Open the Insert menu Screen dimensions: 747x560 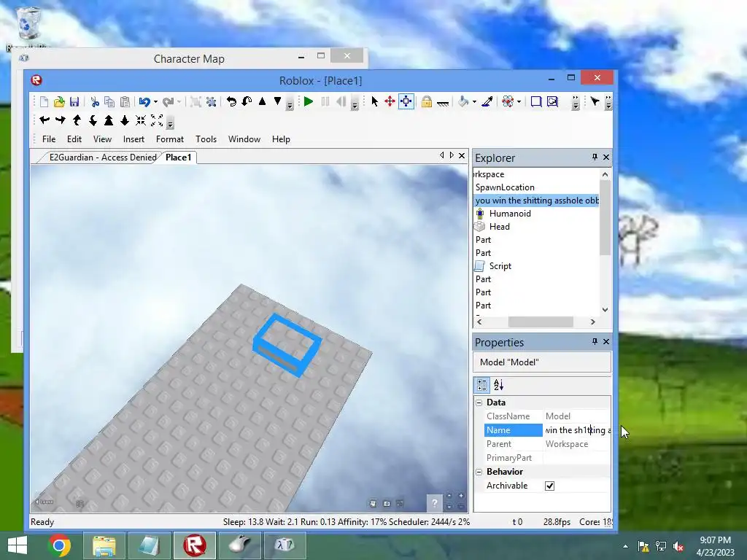(133, 139)
